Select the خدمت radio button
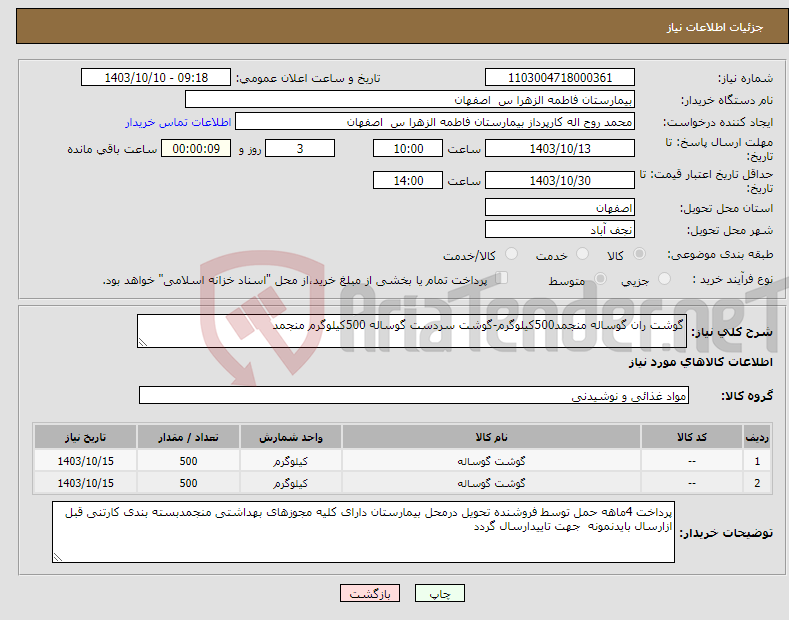Viewport: 789px width, 620px height. pyautogui.click(x=582, y=254)
